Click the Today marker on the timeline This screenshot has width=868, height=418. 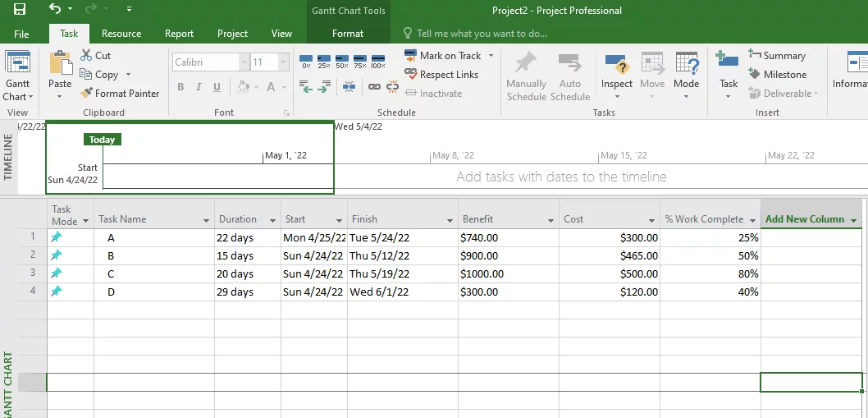click(103, 140)
